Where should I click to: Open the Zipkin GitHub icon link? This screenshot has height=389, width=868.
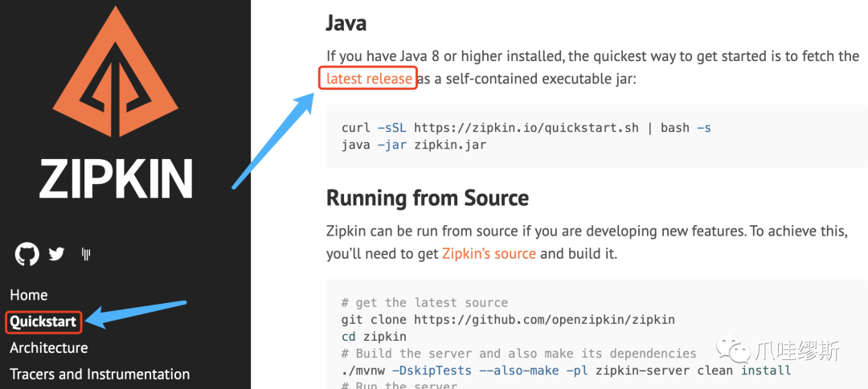(27, 255)
